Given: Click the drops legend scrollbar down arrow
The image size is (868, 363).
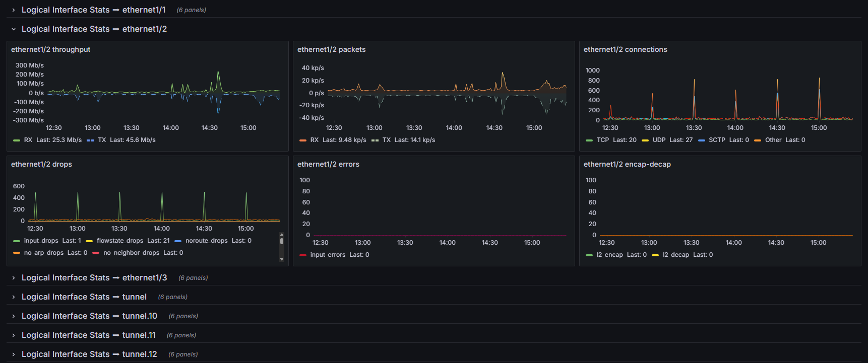Looking at the screenshot, I should pos(282,259).
